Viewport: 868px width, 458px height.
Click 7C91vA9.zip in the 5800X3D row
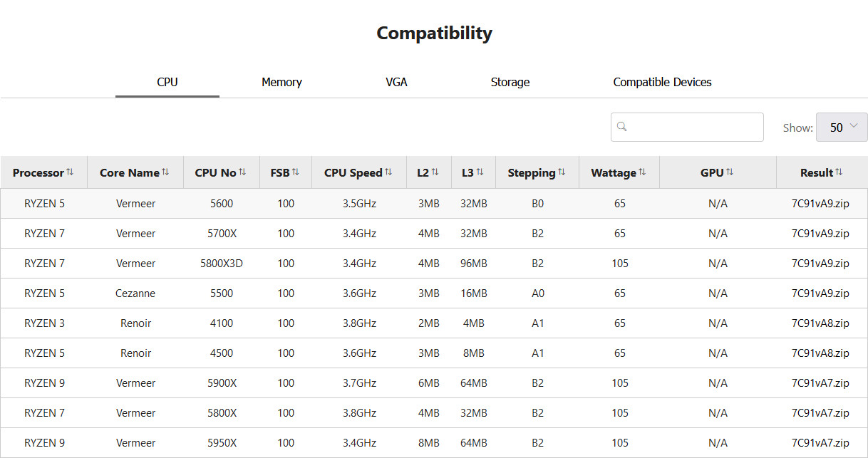[820, 264]
